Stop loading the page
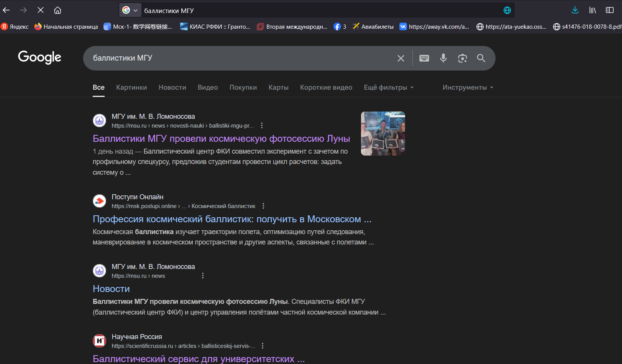Screen dimensions: 622x364 tap(40, 10)
